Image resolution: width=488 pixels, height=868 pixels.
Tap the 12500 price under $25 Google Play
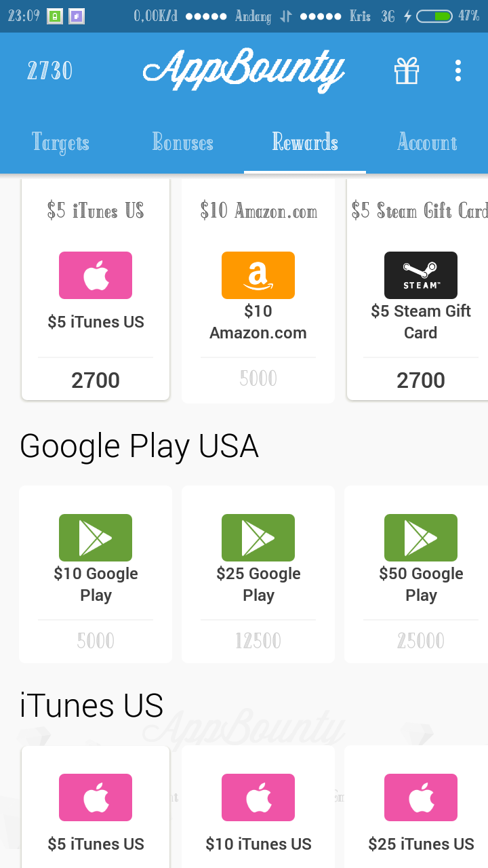(x=258, y=641)
